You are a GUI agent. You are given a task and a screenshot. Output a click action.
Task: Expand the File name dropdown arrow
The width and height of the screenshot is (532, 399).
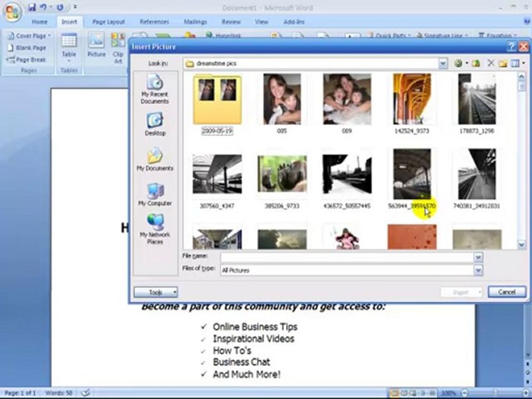pyautogui.click(x=478, y=258)
